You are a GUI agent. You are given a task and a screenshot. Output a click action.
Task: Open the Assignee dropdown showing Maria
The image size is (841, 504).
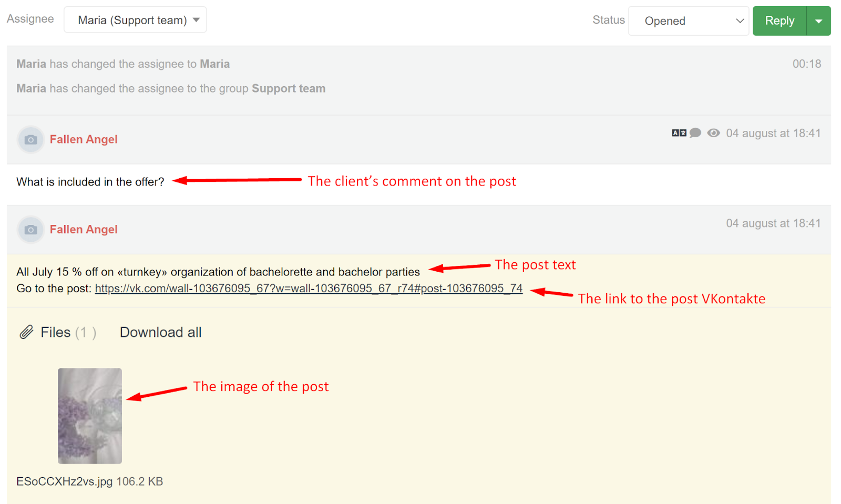pyautogui.click(x=135, y=19)
